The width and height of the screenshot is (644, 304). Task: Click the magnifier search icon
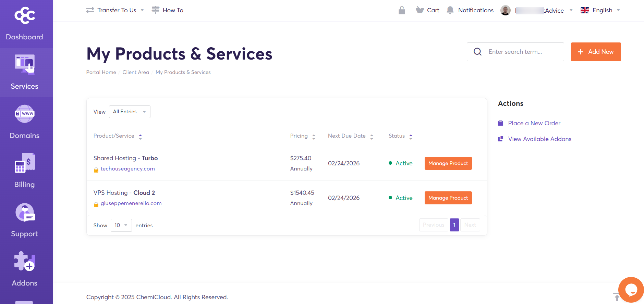(477, 52)
